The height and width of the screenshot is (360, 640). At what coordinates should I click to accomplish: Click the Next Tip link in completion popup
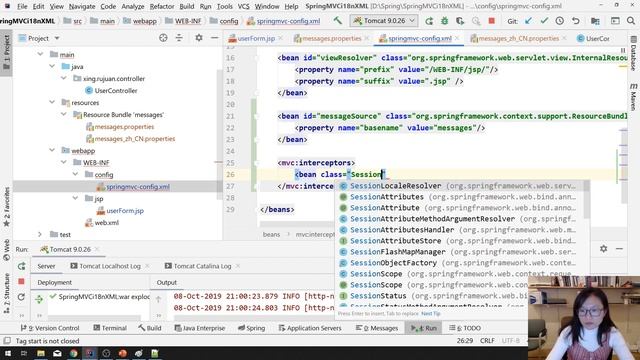431,313
